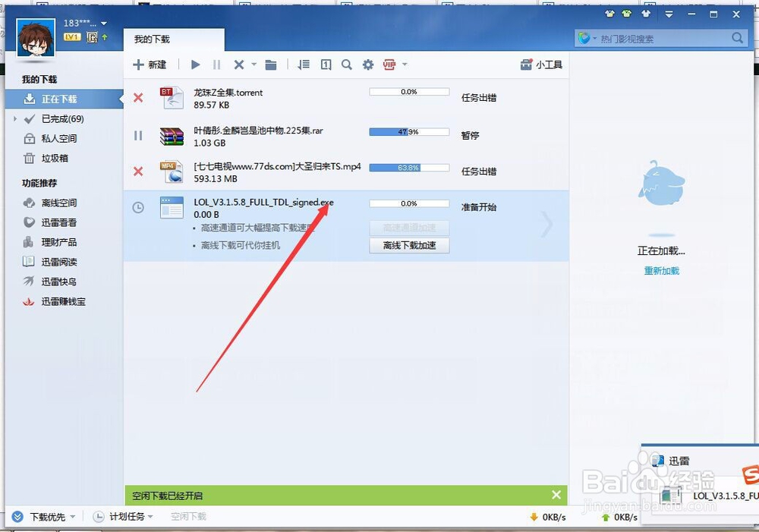Expand details arrow on LOL task row
Screen dimensions: 759x532
point(547,224)
